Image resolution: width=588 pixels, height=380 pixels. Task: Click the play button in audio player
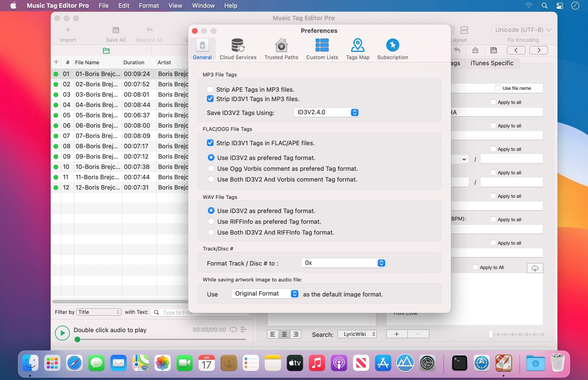[62, 333]
